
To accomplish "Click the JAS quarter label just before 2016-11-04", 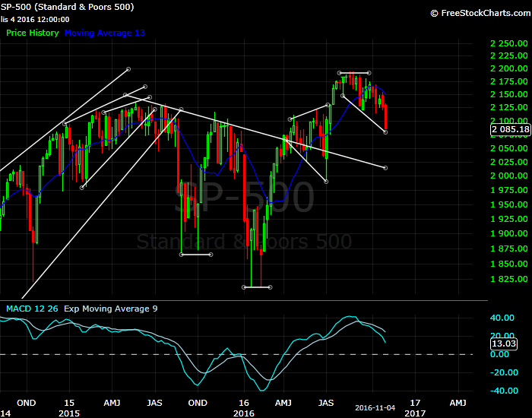I will point(326,403).
